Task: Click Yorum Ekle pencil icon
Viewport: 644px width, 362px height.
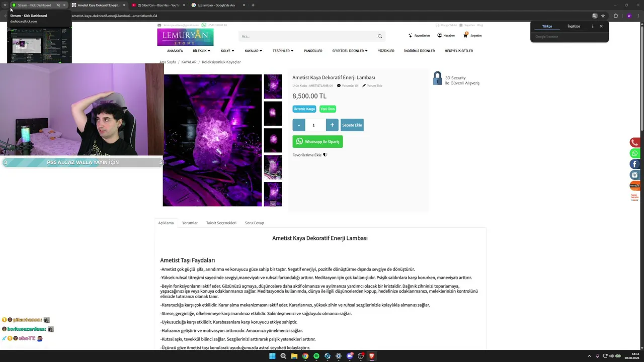Action: tap(364, 85)
